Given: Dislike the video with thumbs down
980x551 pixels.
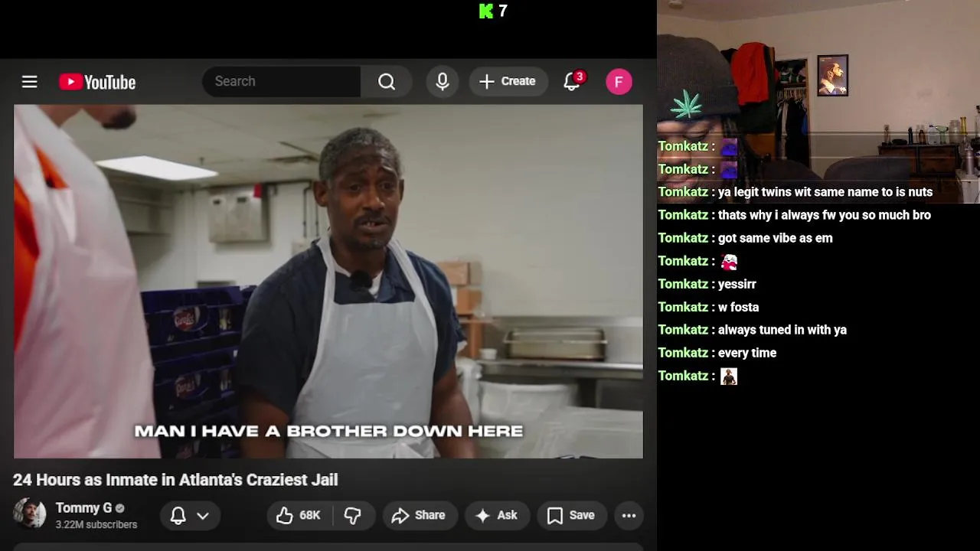Looking at the screenshot, I should click(x=353, y=516).
